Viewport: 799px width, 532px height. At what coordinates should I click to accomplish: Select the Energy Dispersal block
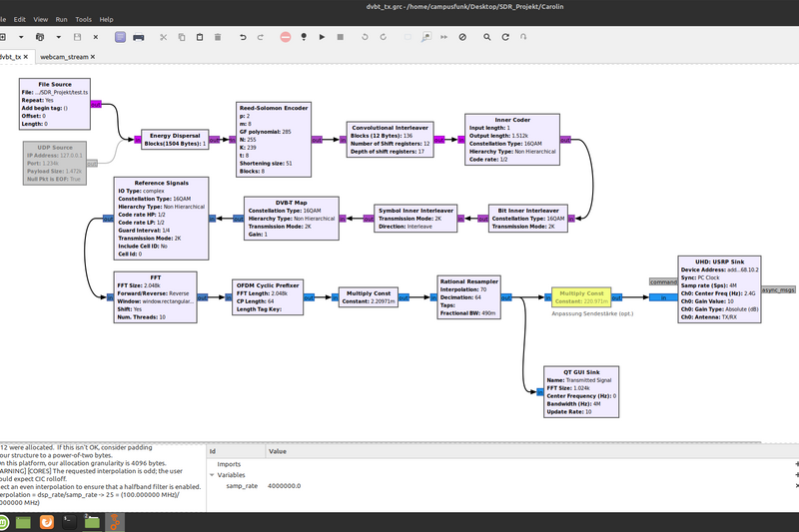175,140
